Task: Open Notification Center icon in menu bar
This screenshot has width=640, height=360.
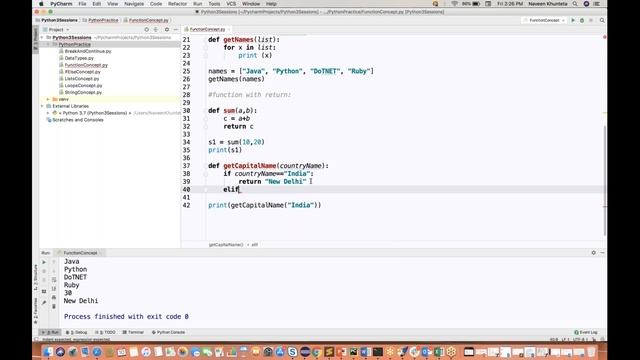Action: point(596,4)
